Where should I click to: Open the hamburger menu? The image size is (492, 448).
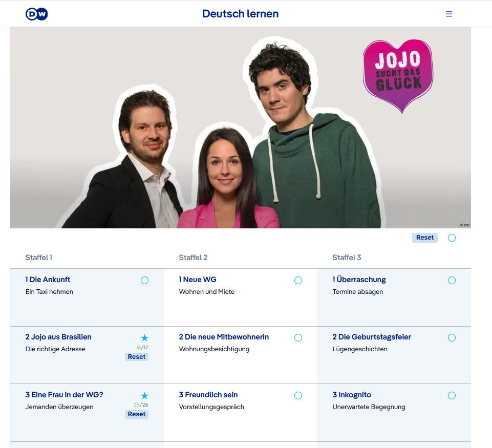point(448,14)
